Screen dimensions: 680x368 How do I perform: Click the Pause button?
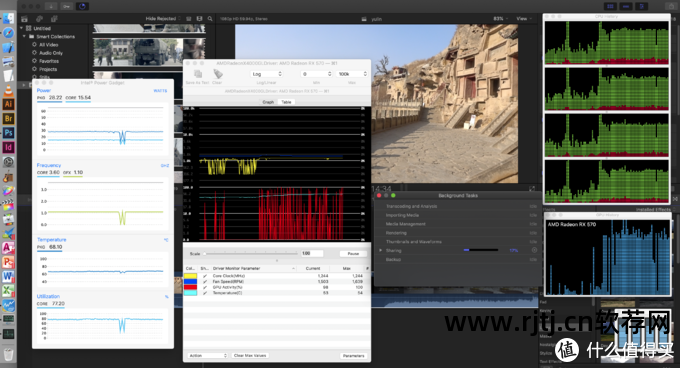(x=353, y=254)
